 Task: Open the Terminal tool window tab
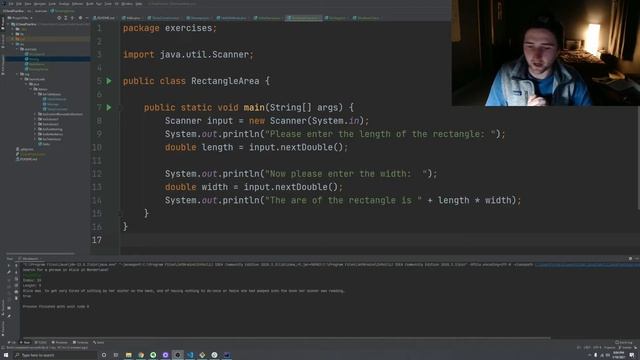(x=80, y=342)
